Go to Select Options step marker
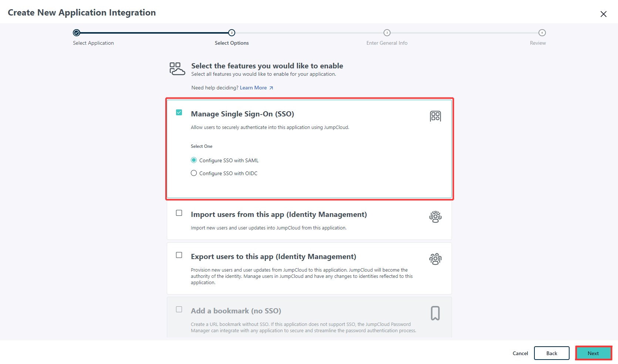This screenshot has width=618, height=364. point(232,33)
